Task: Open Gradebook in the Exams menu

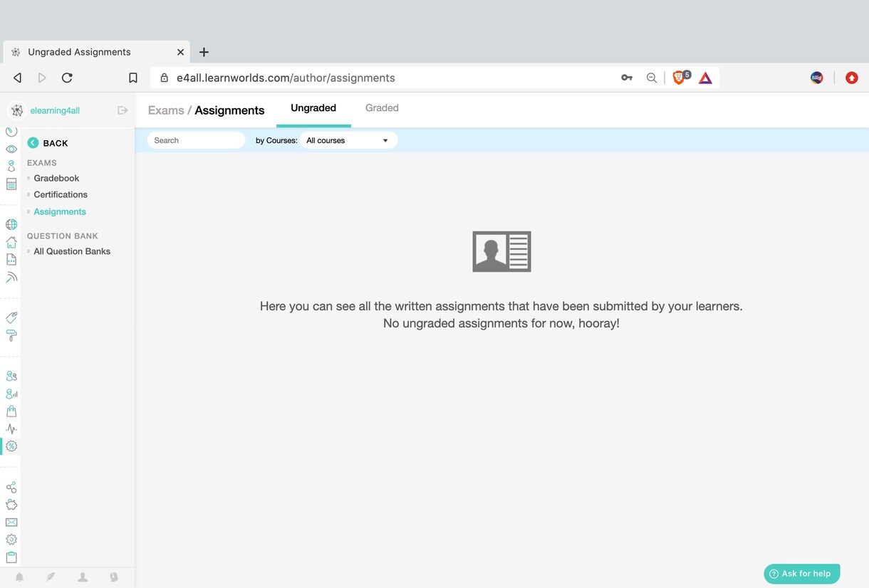Action: [56, 178]
